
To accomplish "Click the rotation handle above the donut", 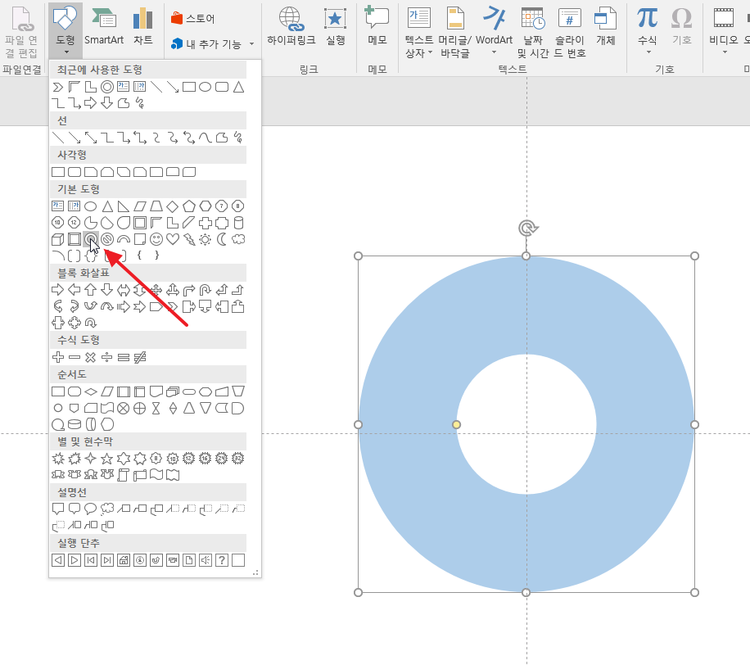I will 528,228.
